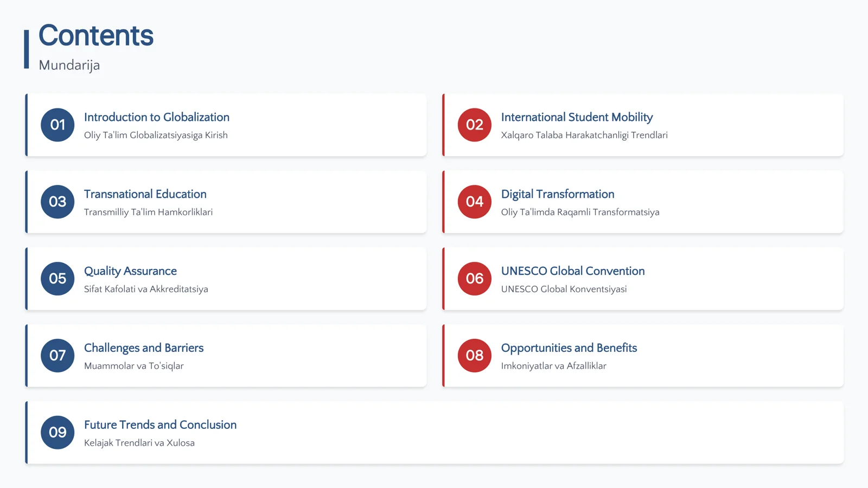
Task: Select Quality Assurance title
Action: [130, 271]
